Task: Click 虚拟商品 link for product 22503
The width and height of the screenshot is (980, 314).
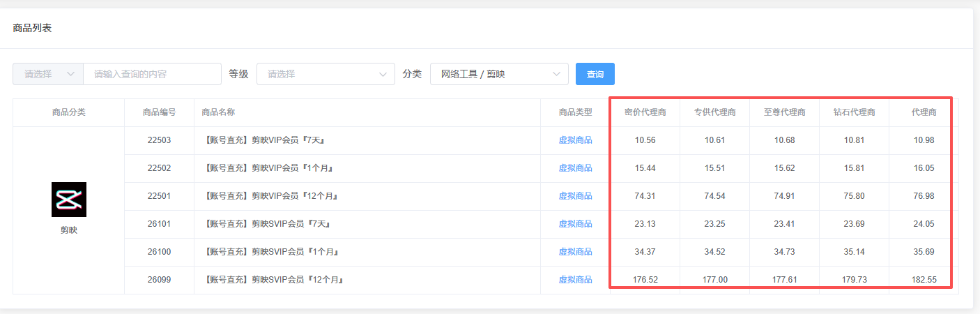Action: [575, 140]
